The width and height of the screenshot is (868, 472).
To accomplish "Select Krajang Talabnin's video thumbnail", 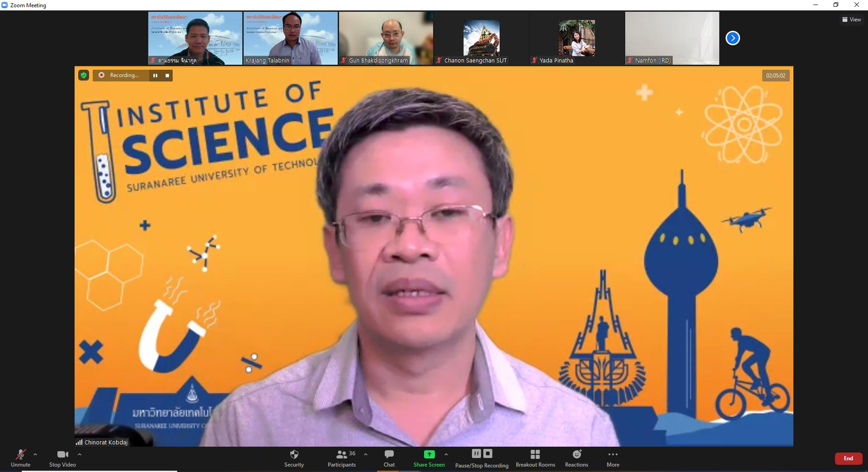I will tap(290, 38).
